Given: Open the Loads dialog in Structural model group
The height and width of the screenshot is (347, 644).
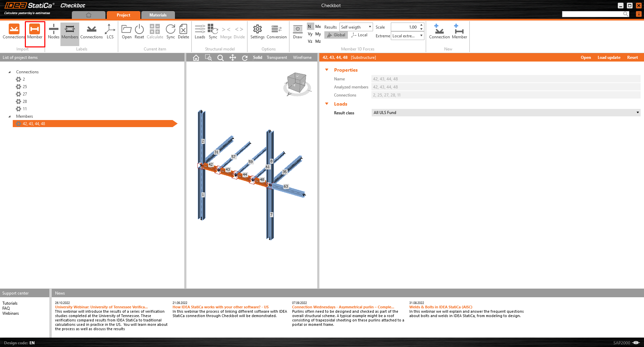Looking at the screenshot, I should (200, 32).
